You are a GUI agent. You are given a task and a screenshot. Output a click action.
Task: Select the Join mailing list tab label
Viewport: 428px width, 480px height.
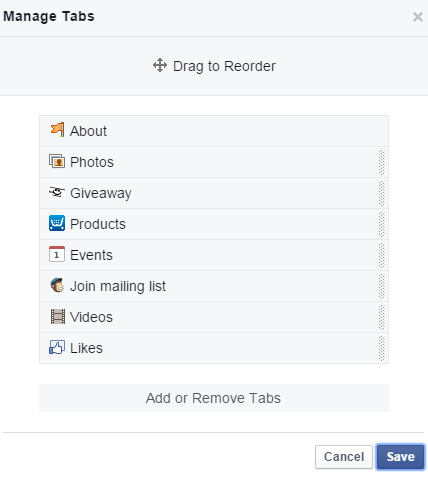[x=118, y=286]
